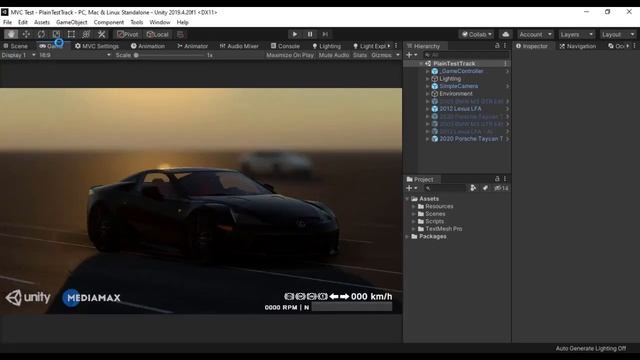Click the Play button
Image resolution: width=640 pixels, height=360 pixels.
[x=295, y=34]
